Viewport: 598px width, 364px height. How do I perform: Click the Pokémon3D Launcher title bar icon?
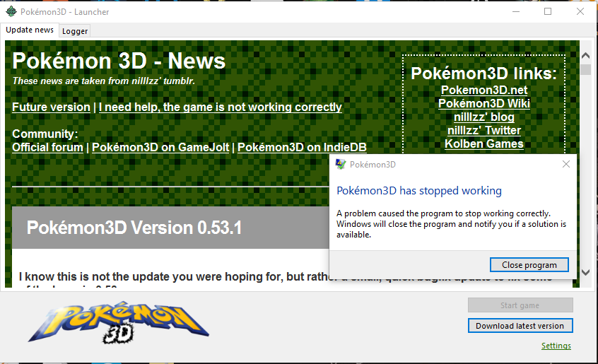(x=11, y=12)
